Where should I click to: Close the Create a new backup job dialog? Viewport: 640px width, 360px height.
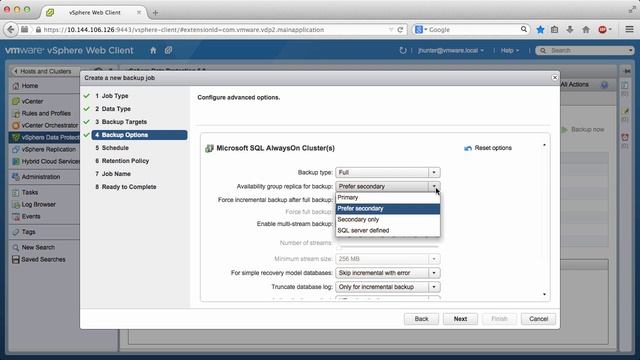[555, 78]
